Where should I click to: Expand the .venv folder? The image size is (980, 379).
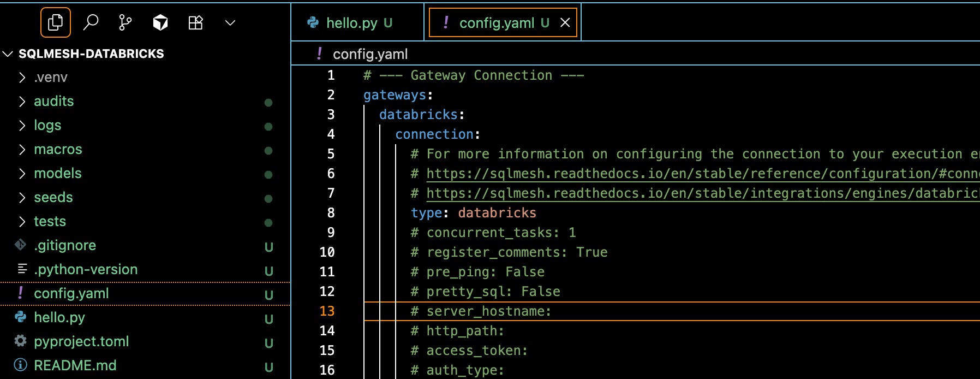22,78
